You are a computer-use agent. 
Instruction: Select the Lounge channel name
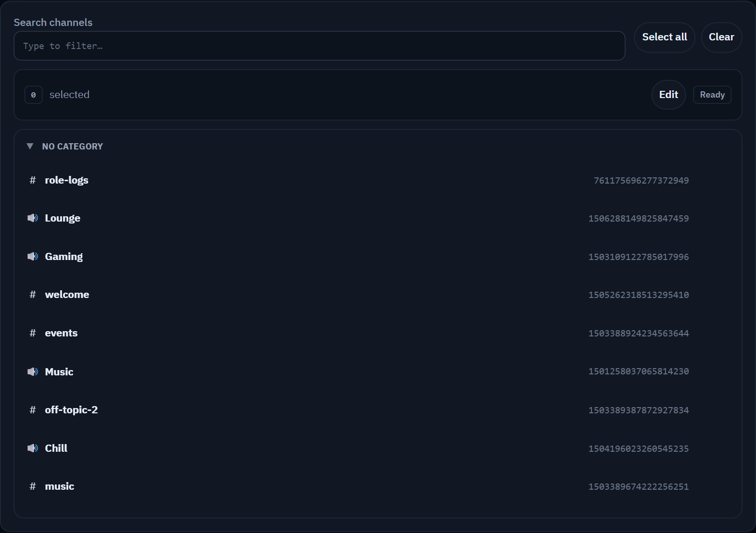click(x=63, y=218)
